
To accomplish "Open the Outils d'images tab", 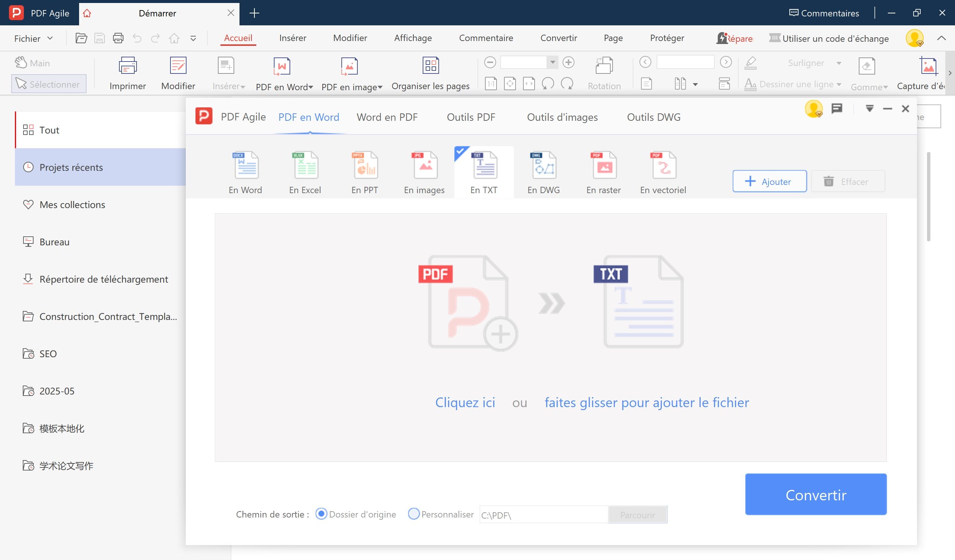I will [563, 117].
